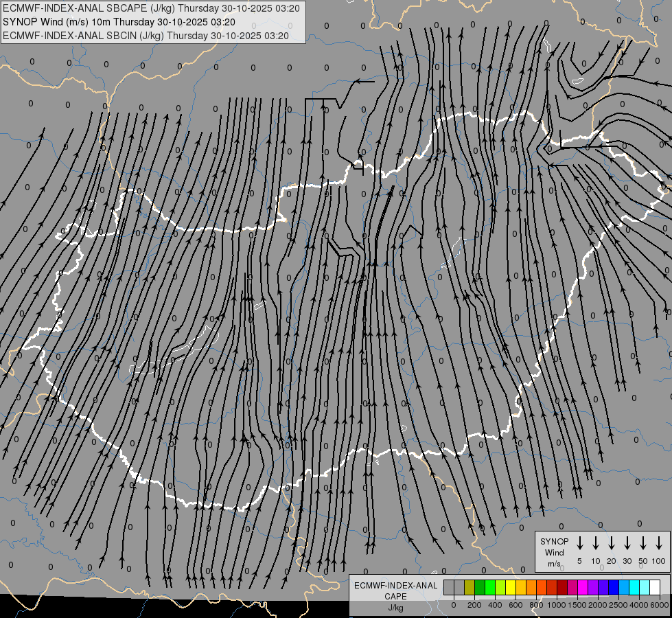Pick the orange-red CAPE swatch after 800
Image resolution: width=672 pixels, height=618 pixels.
(x=542, y=587)
